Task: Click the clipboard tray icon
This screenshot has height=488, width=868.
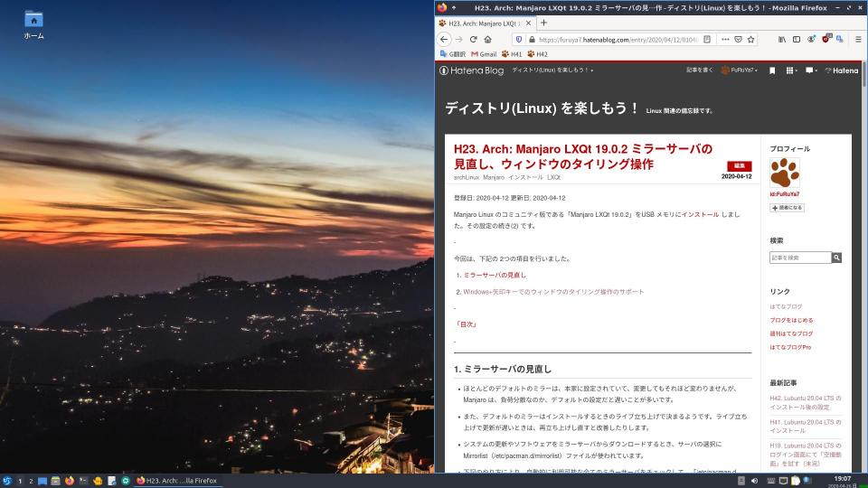Action: click(796, 481)
